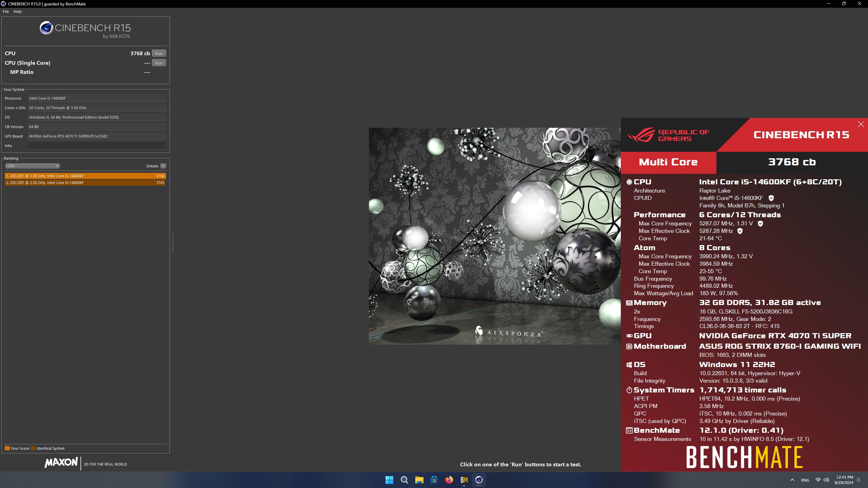
Task: Click the Ring Frequency 4489.02 MHz value
Action: tap(716, 286)
